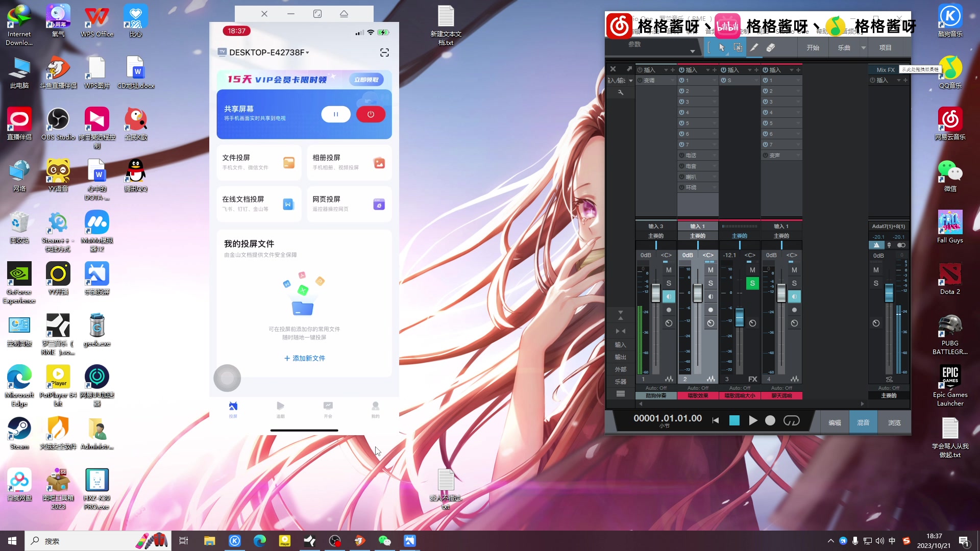
Task: Detach the mixer with arrow icon
Action: (x=629, y=69)
